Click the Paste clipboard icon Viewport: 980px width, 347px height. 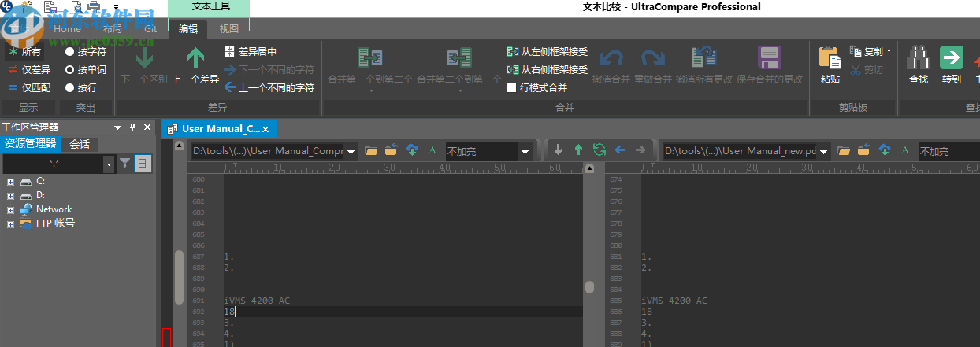coord(830,58)
